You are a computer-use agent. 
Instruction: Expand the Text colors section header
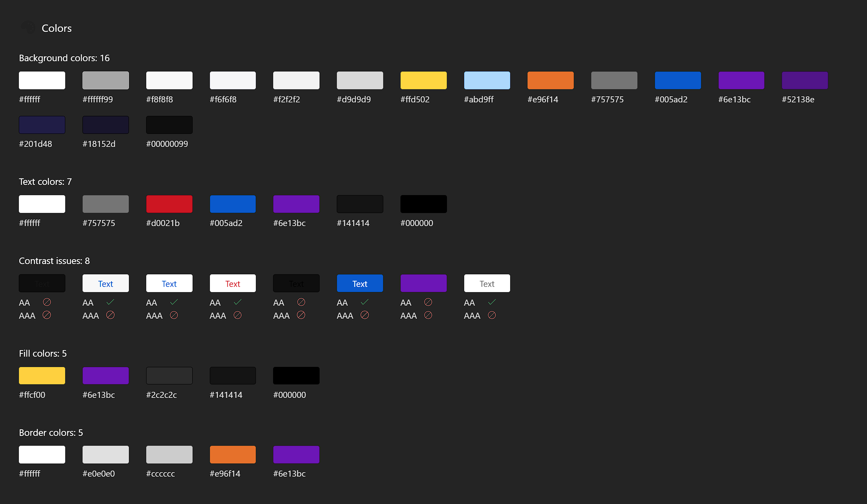(47, 182)
